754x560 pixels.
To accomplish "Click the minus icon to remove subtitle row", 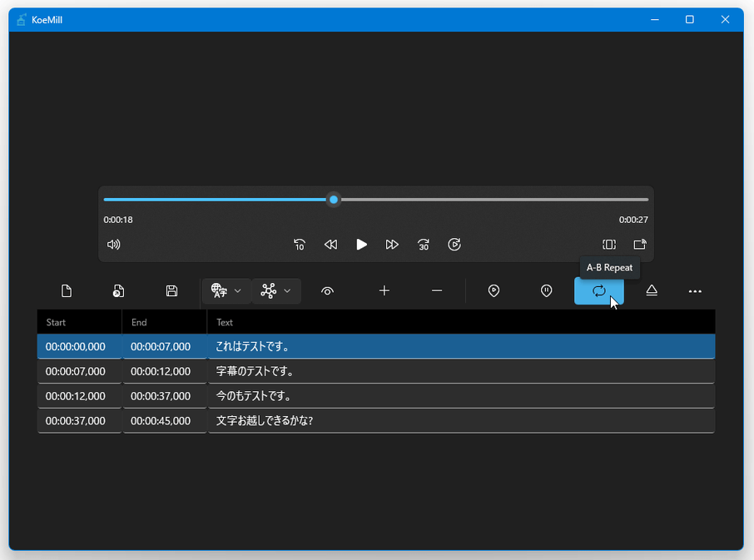I will 437,291.
